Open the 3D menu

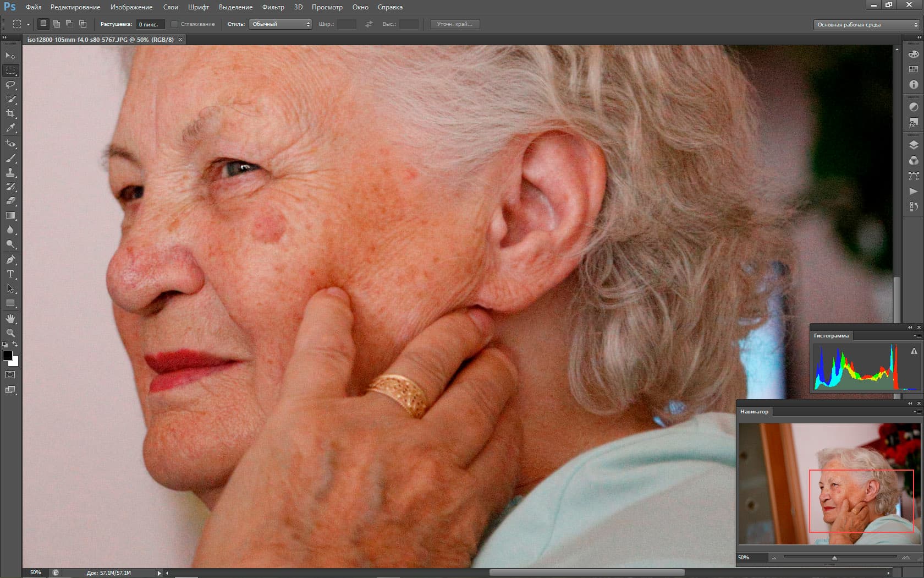coord(298,7)
